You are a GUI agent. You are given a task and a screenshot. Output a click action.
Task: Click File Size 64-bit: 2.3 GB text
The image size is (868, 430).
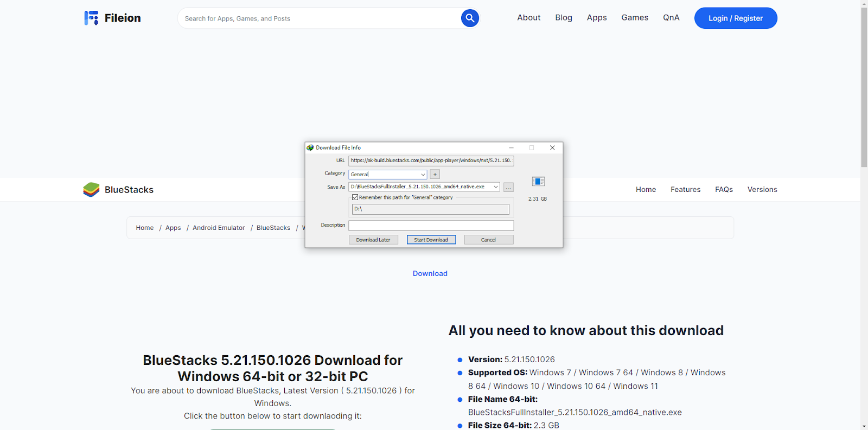coord(514,425)
